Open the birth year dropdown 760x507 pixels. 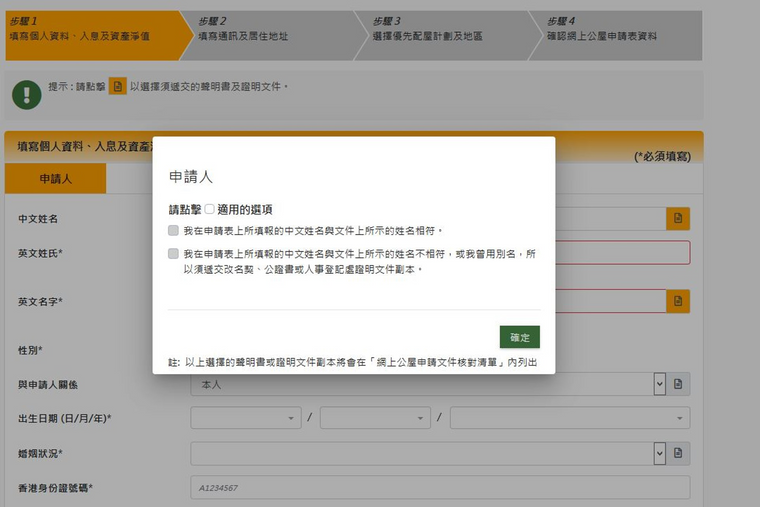tap(570, 418)
